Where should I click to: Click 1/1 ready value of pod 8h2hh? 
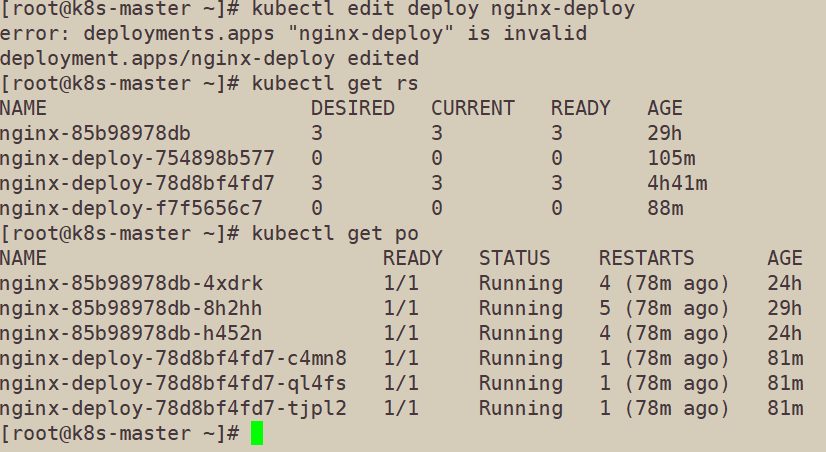401,309
